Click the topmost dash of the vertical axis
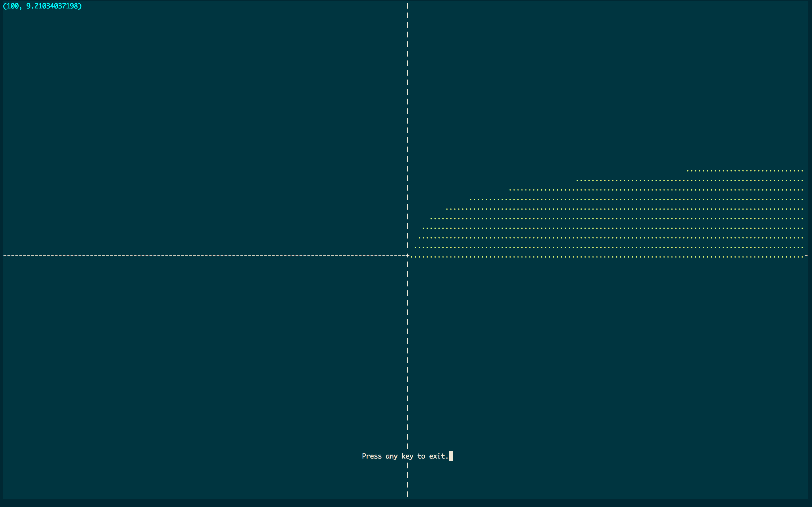812x507 pixels. point(407,6)
